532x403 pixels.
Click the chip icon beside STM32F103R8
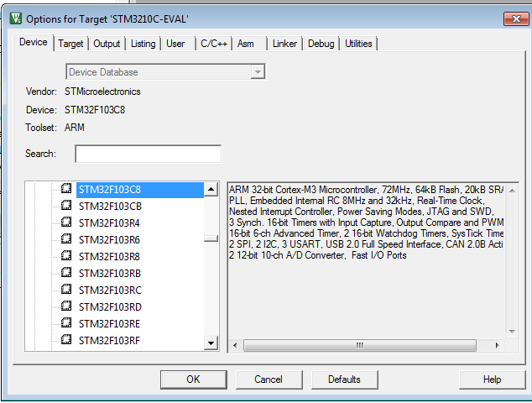click(x=66, y=255)
